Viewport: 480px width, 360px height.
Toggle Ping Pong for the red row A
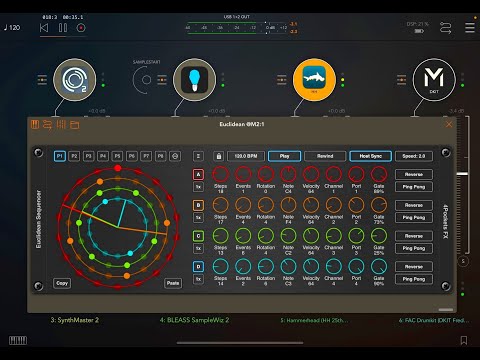tap(414, 187)
